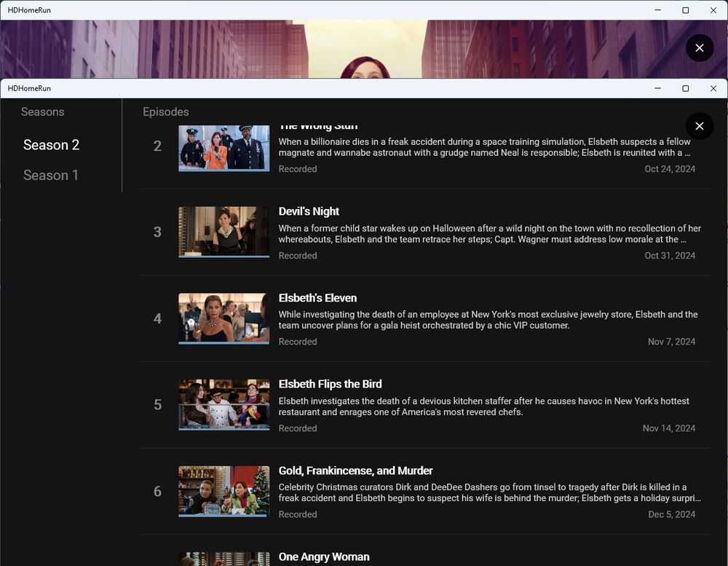Open the Gold, Frankincense, and Murder thumbnail
The height and width of the screenshot is (566, 728).
(x=223, y=491)
